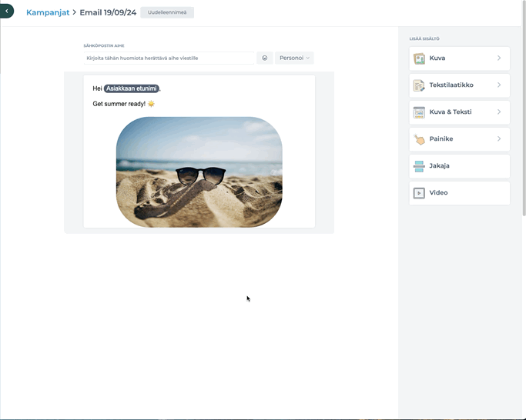Viewport: 526px width, 420px height.
Task: Click the Kuva & Teksti label
Action: click(x=451, y=112)
